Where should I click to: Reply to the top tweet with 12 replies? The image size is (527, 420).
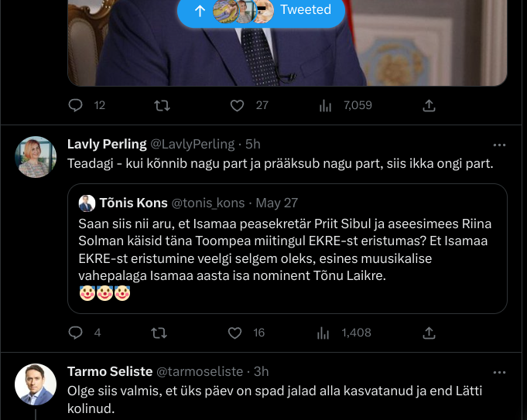click(x=76, y=105)
